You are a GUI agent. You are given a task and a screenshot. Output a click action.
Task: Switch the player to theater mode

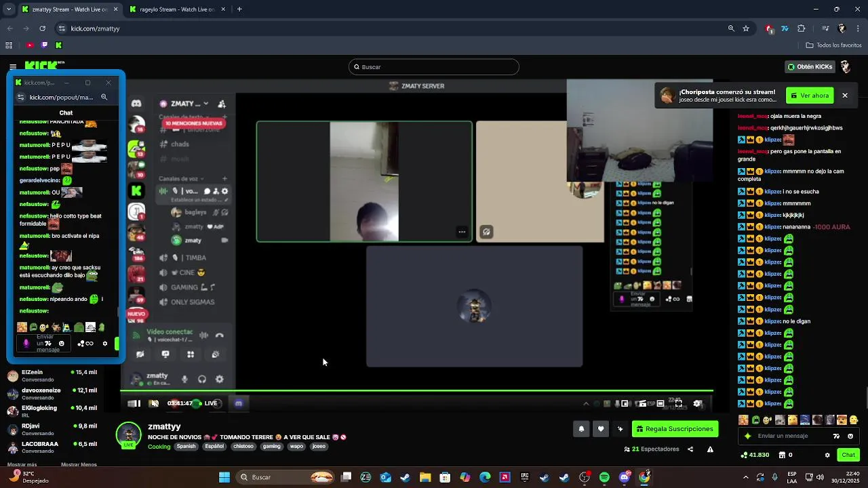pyautogui.click(x=660, y=403)
